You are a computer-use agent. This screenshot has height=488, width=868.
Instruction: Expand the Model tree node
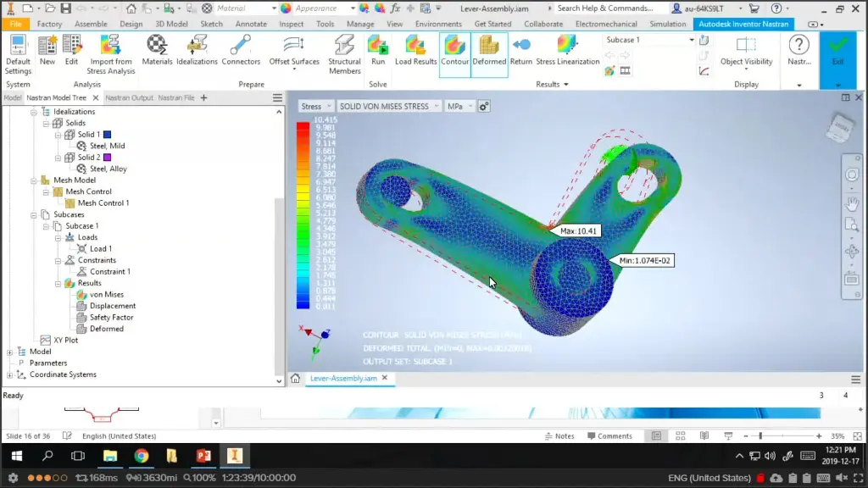tap(9, 352)
